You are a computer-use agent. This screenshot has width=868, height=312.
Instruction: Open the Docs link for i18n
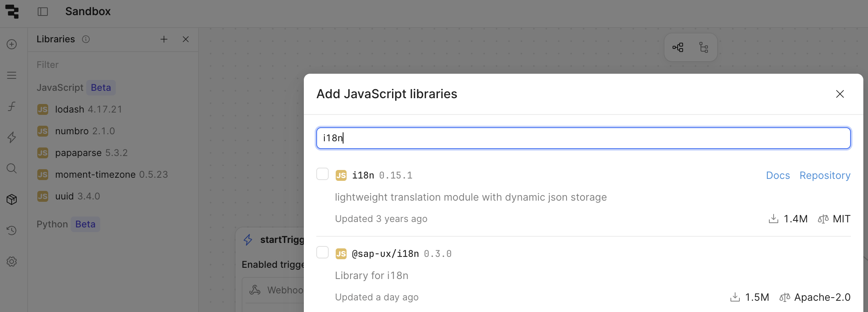(x=778, y=175)
